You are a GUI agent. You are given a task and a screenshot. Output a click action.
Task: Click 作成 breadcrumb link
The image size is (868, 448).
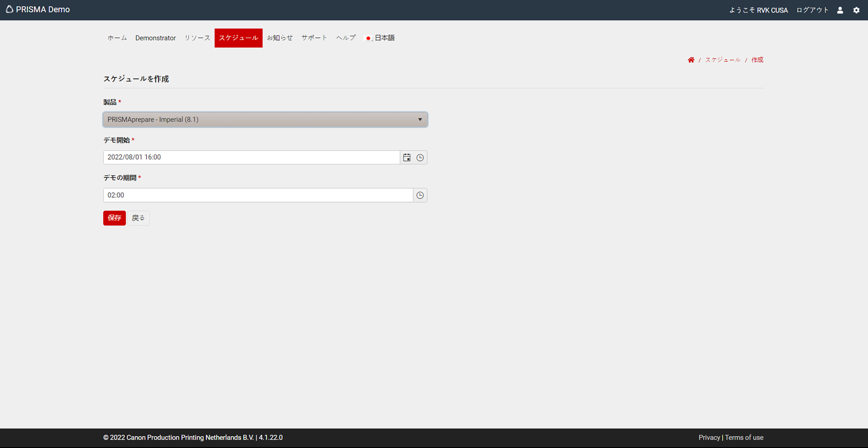[757, 60]
